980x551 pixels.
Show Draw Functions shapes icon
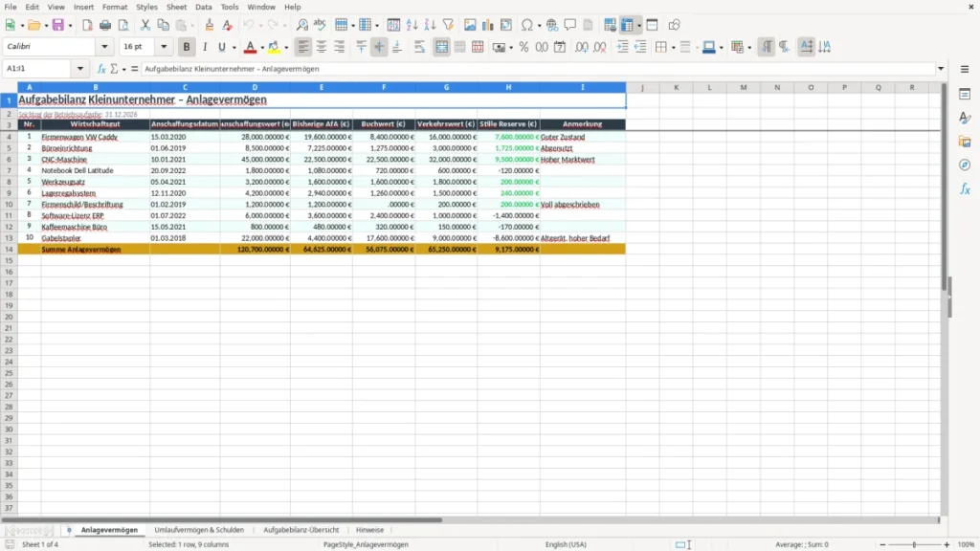674,25
